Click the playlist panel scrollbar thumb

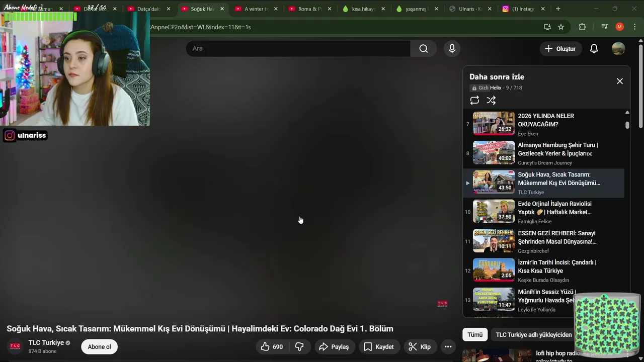627,125
